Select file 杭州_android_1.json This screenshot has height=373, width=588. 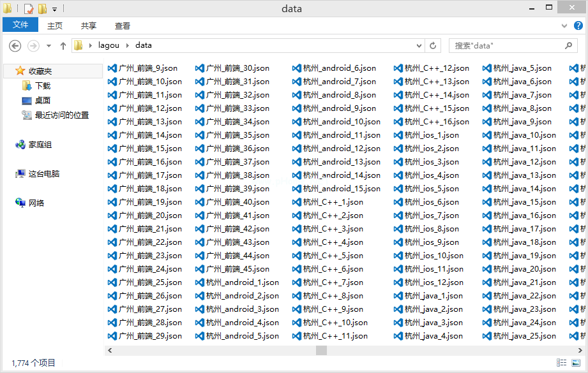pos(242,282)
